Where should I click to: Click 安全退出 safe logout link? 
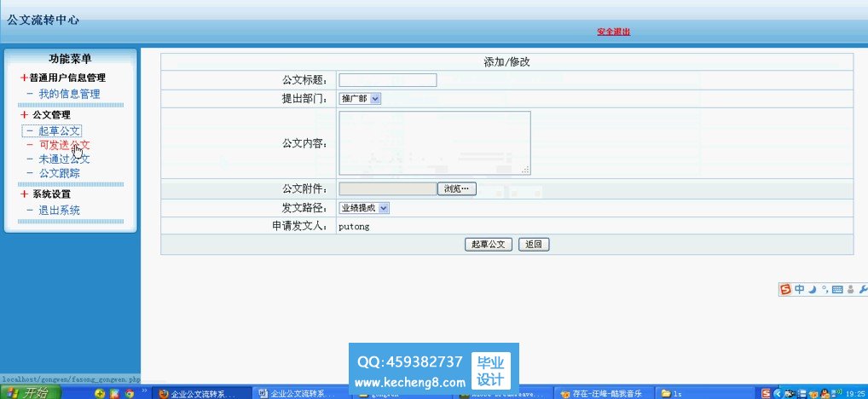point(613,32)
